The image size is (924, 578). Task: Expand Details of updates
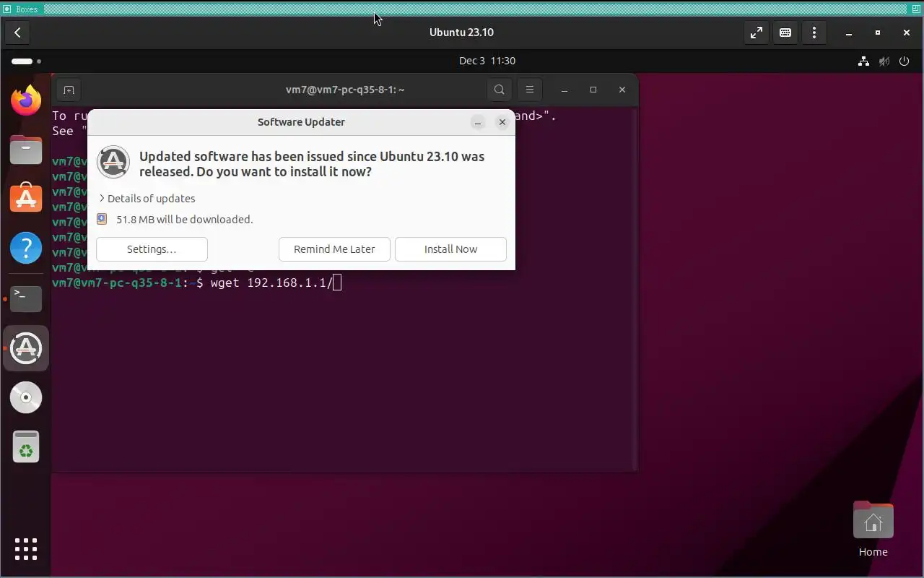(x=147, y=199)
